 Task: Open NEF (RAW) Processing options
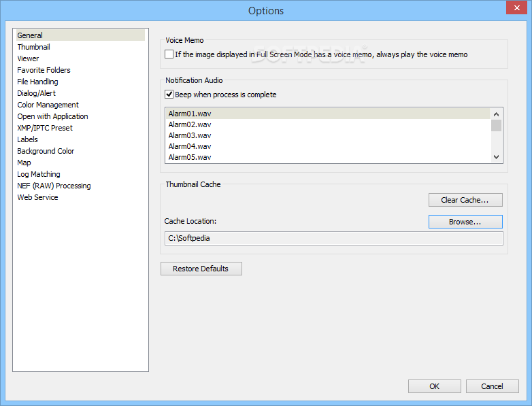click(80, 186)
